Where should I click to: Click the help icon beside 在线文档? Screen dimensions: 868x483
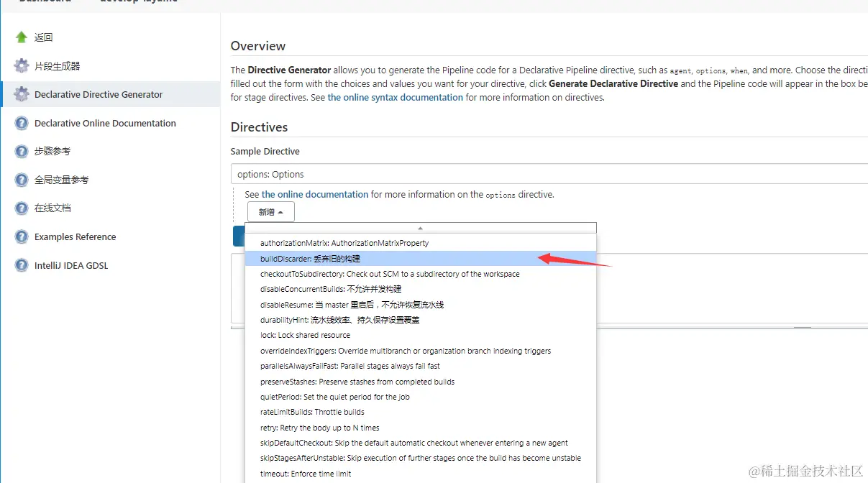[x=22, y=208]
